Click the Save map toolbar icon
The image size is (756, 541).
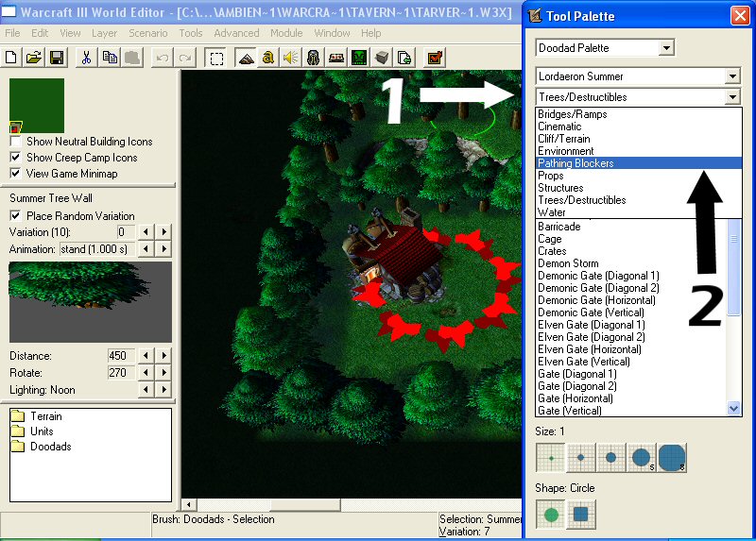(57, 59)
